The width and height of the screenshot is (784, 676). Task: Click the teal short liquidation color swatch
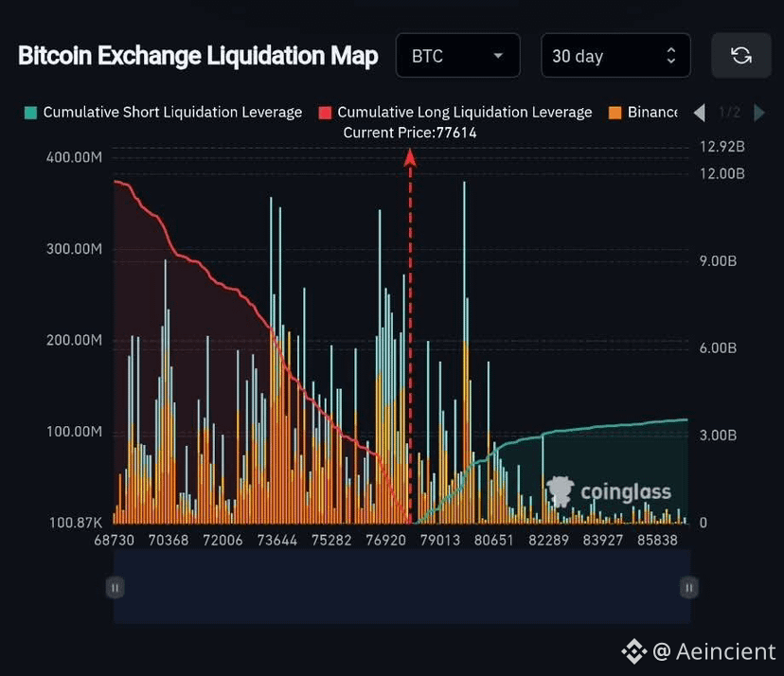point(30,113)
